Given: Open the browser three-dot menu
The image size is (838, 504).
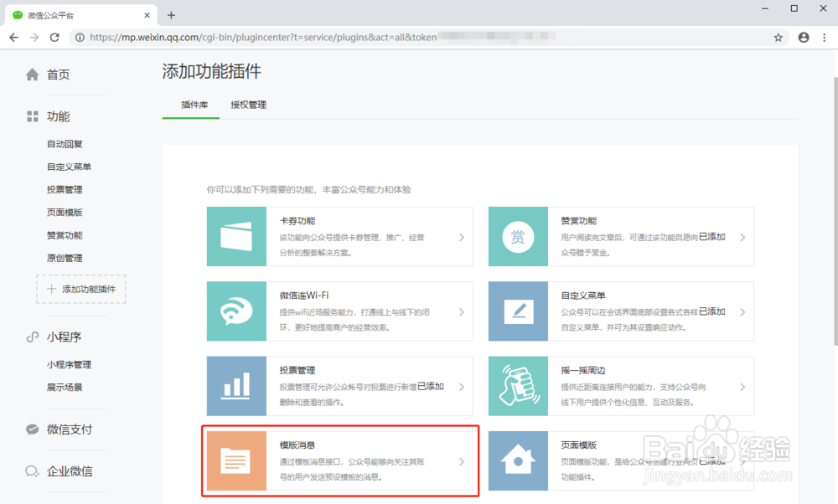Looking at the screenshot, I should (824, 38).
